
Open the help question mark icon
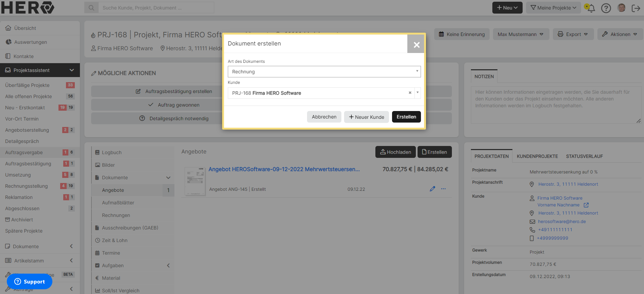606,8
